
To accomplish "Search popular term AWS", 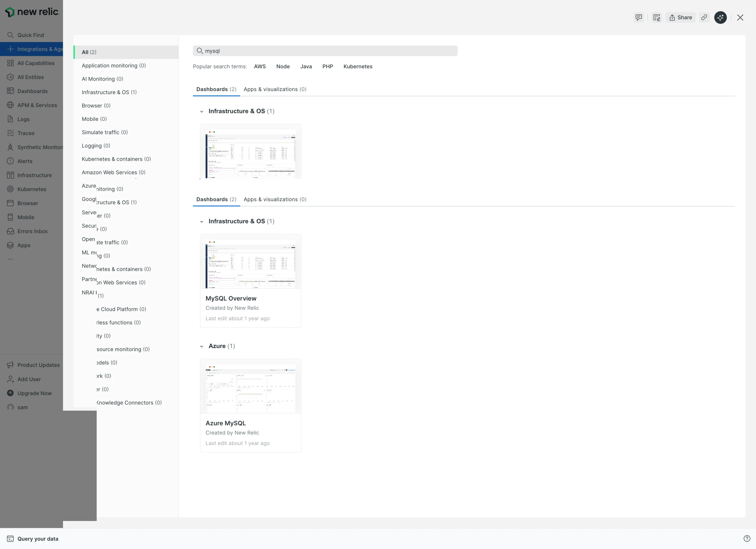I will click(x=260, y=66).
